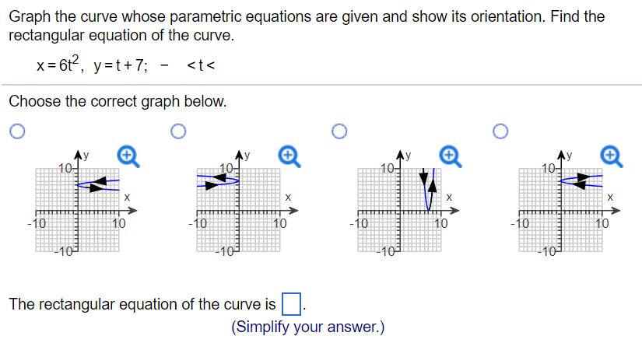Select the first graph's radio button
The height and width of the screenshot is (364, 642).
pos(17,131)
